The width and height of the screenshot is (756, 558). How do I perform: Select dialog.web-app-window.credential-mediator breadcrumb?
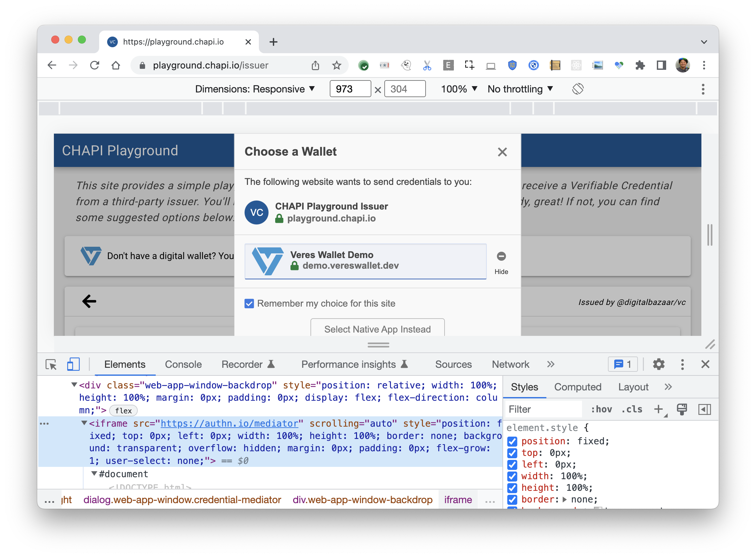(x=182, y=499)
